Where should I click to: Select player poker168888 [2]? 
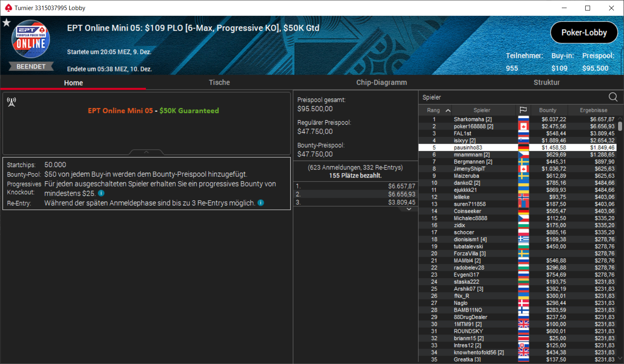(517, 126)
